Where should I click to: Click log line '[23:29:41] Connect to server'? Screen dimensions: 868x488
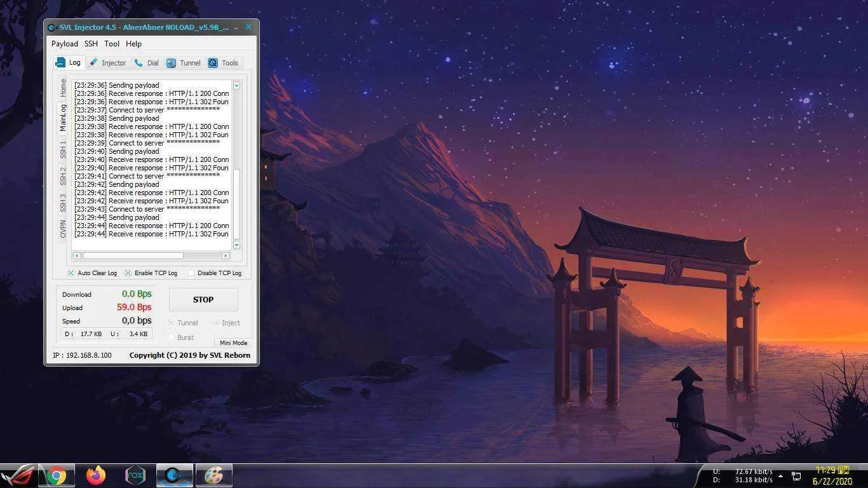[147, 176]
